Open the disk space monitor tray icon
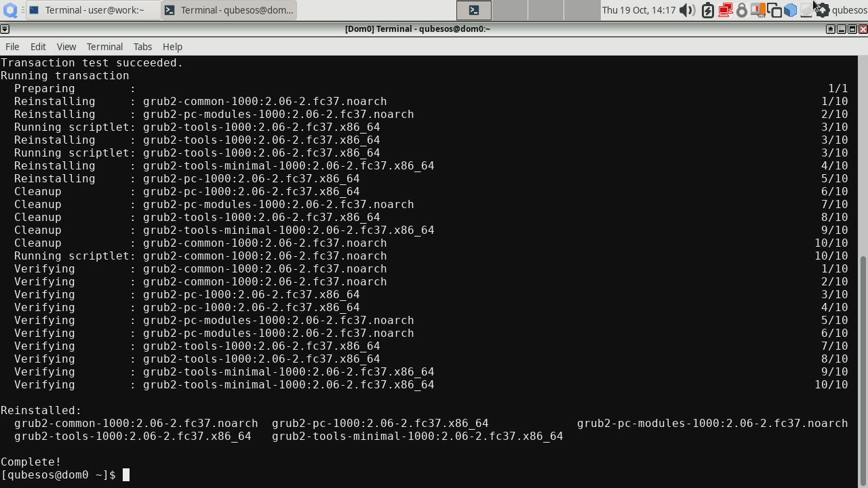 (806, 10)
